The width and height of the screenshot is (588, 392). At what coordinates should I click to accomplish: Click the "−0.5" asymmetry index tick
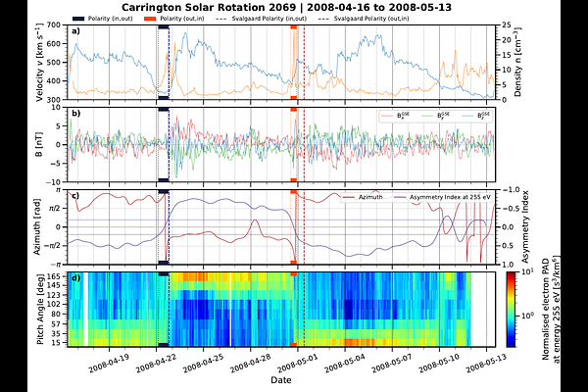510,209
